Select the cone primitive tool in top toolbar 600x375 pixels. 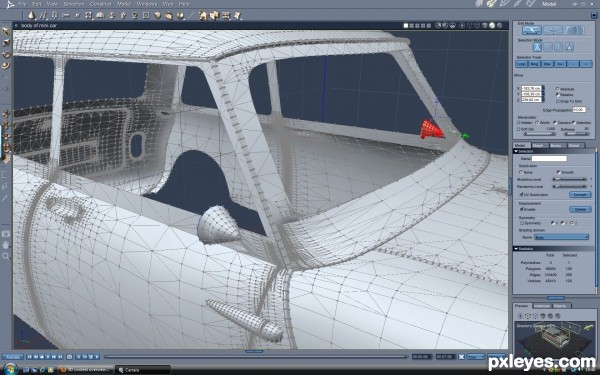pyautogui.click(x=32, y=15)
